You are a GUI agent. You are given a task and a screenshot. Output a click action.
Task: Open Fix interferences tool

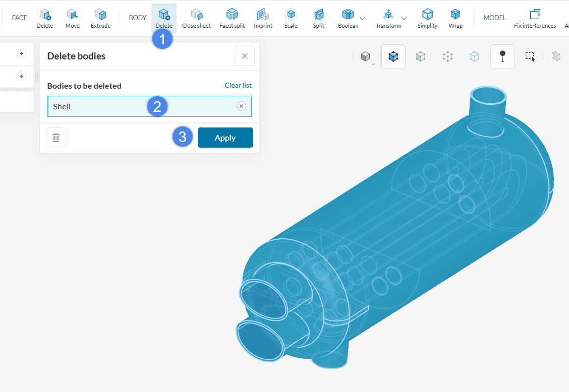pos(535,18)
